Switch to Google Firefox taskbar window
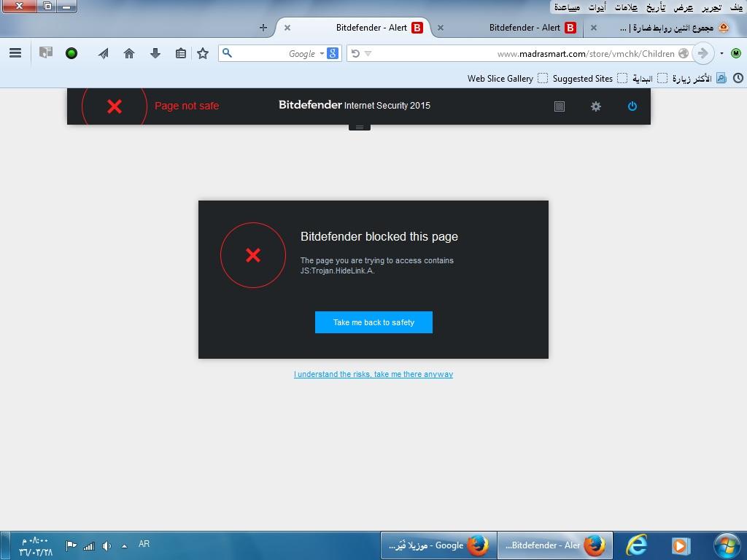747x560 pixels. tap(438, 545)
